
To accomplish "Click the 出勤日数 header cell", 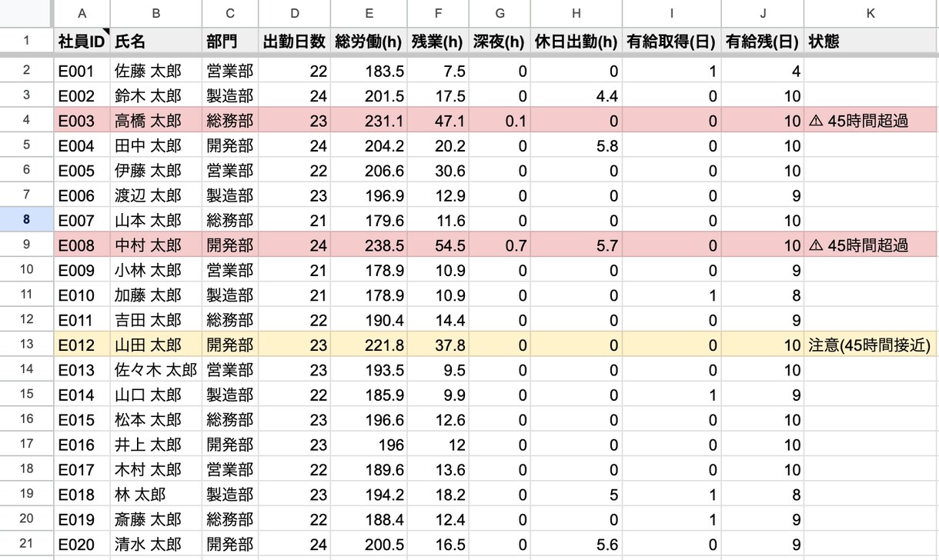I will pos(294,42).
